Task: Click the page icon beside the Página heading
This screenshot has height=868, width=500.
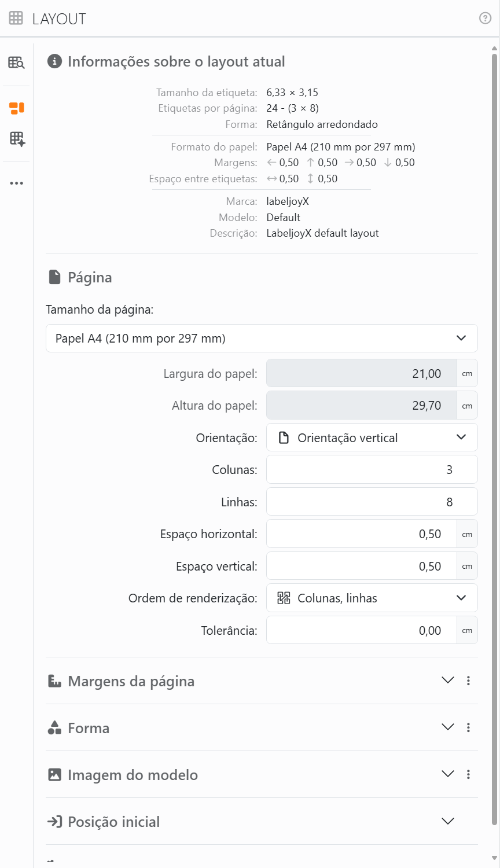Action: click(x=54, y=277)
